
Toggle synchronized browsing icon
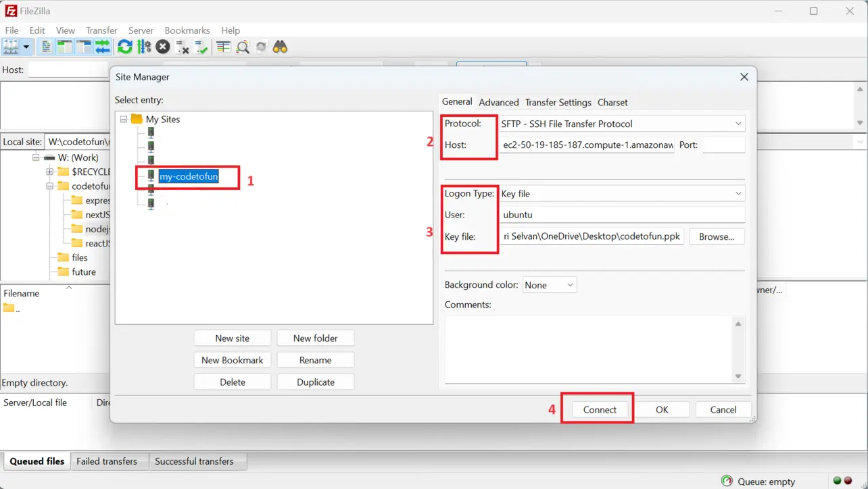262,47
